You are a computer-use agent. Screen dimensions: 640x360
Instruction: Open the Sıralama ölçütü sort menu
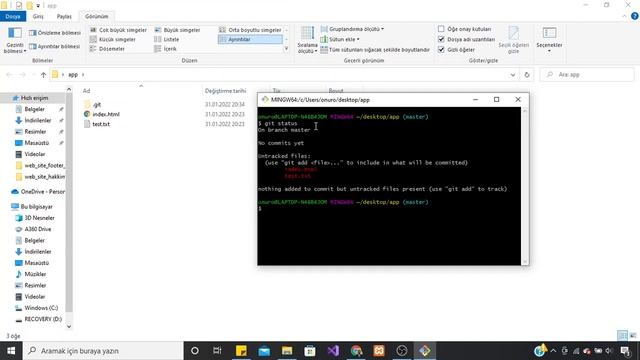point(307,40)
